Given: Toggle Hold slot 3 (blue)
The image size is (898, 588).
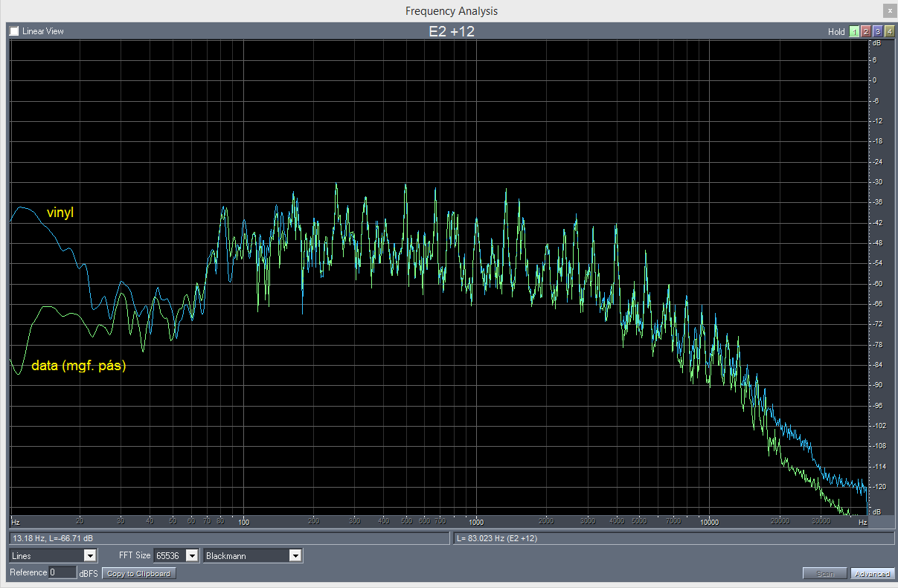Looking at the screenshot, I should pyautogui.click(x=878, y=31).
